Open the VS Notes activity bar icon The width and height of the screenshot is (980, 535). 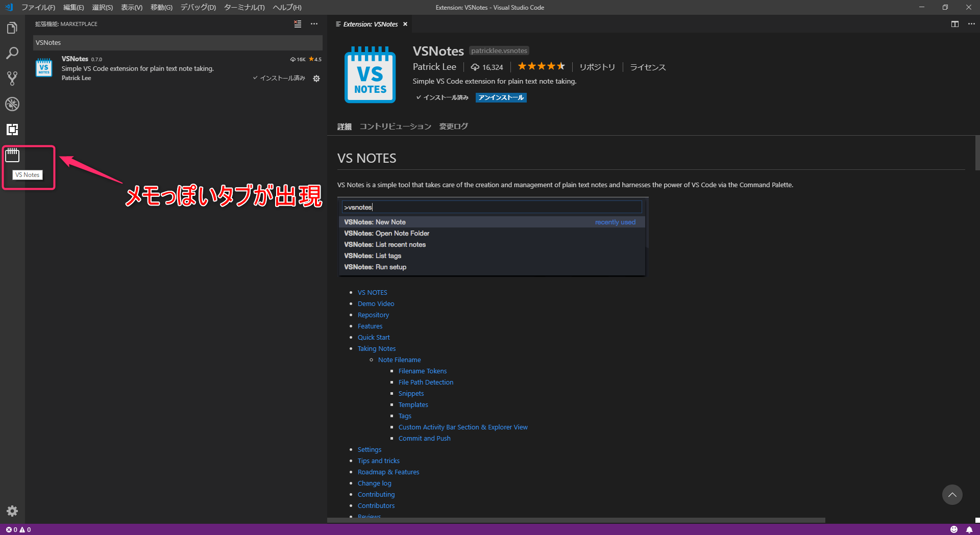coord(12,155)
